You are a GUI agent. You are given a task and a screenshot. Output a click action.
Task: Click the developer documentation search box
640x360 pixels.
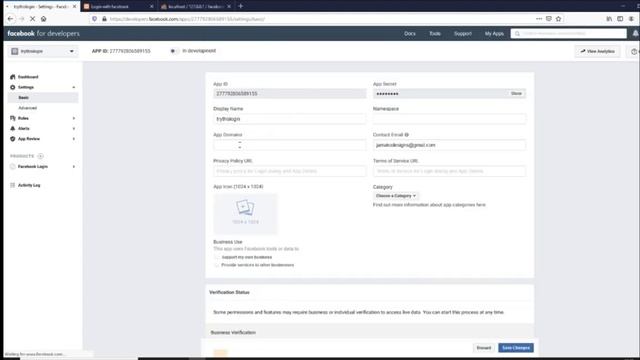click(x=569, y=33)
